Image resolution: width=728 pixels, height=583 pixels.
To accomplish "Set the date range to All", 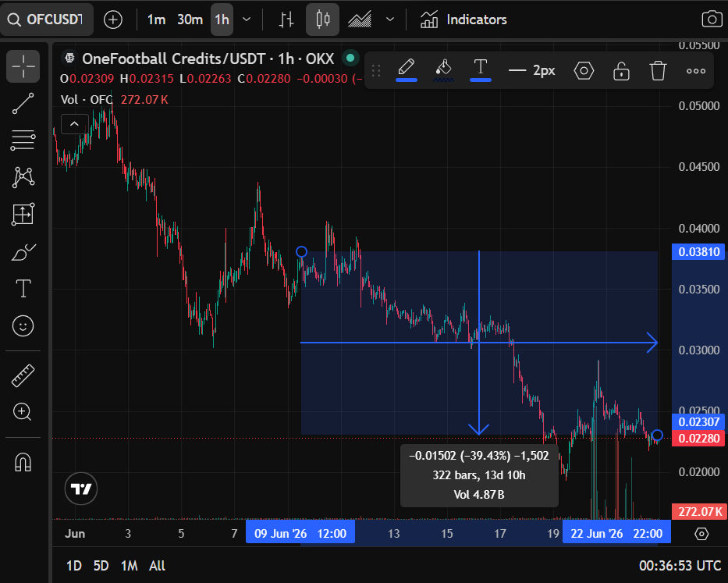I will (x=157, y=566).
